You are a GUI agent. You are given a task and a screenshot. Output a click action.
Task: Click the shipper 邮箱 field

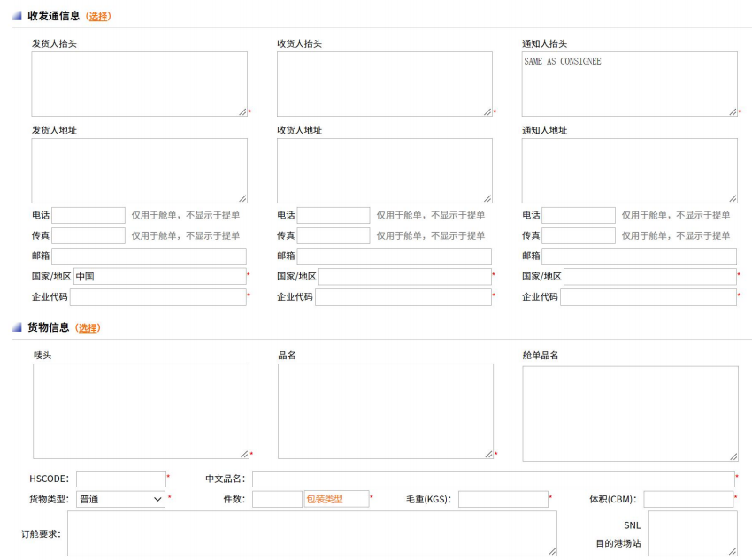click(150, 256)
